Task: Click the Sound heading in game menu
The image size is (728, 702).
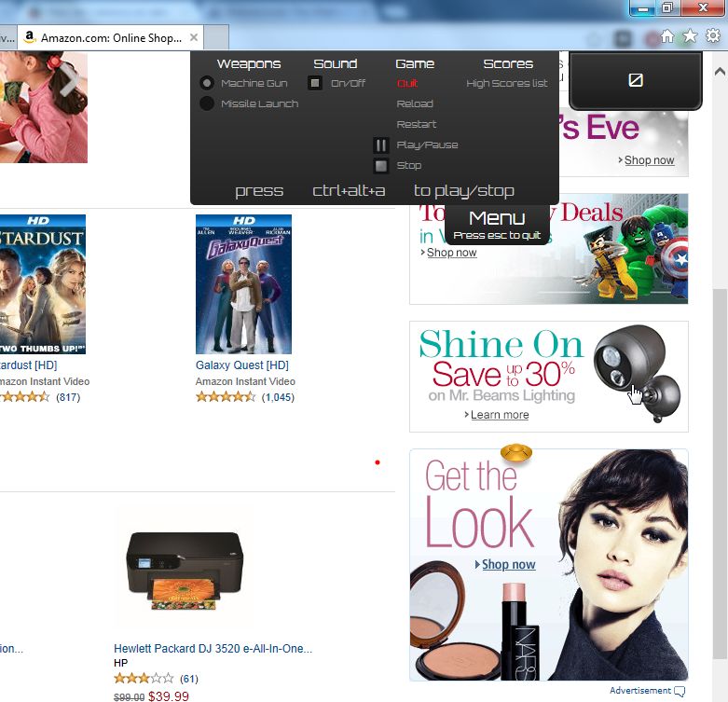Action: pos(336,63)
